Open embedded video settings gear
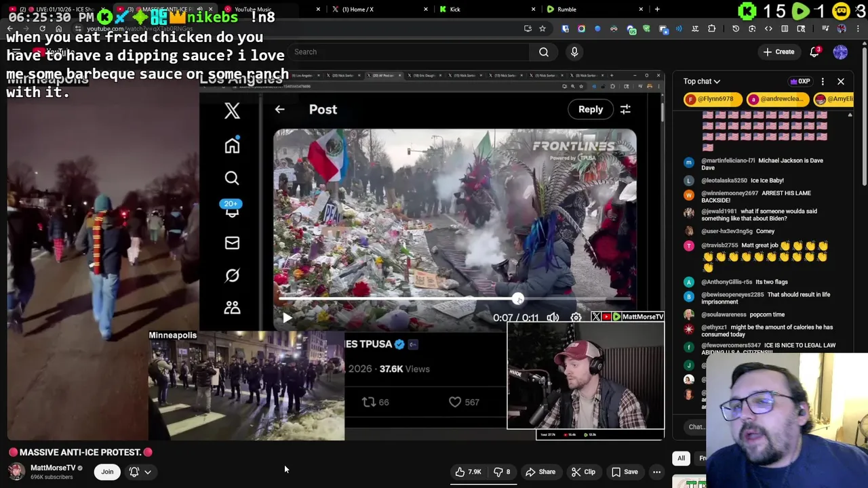The height and width of the screenshot is (488, 868). point(576,317)
